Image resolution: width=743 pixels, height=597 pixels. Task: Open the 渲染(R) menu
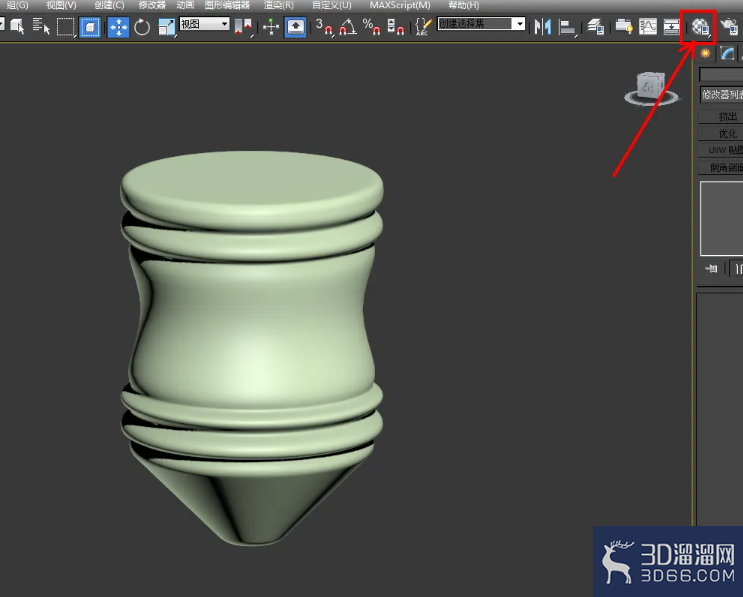279,5
